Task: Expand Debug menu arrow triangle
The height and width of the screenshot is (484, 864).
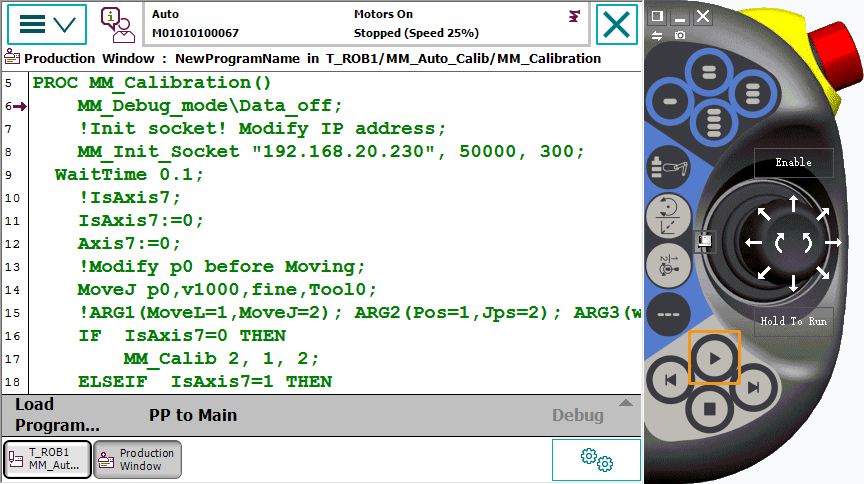Action: click(625, 402)
